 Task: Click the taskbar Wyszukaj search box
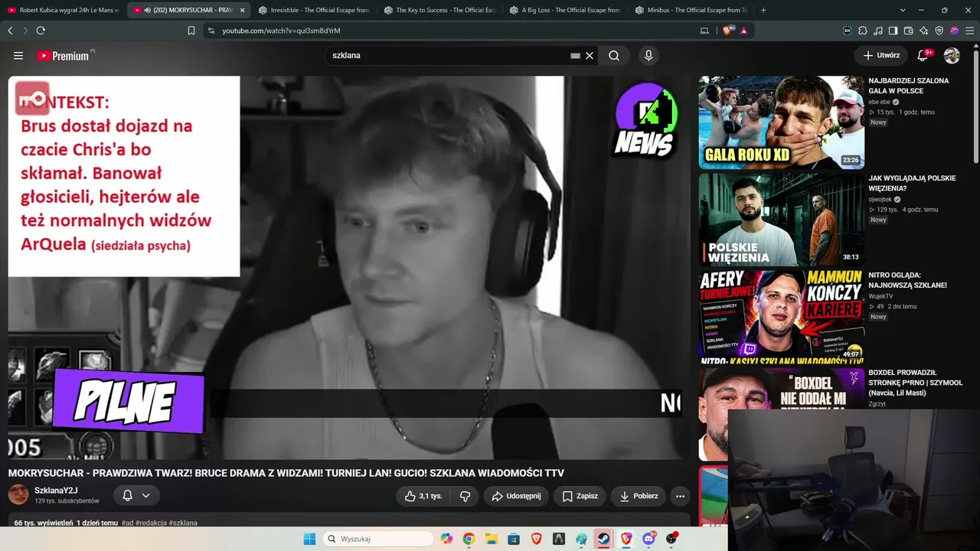(378, 539)
